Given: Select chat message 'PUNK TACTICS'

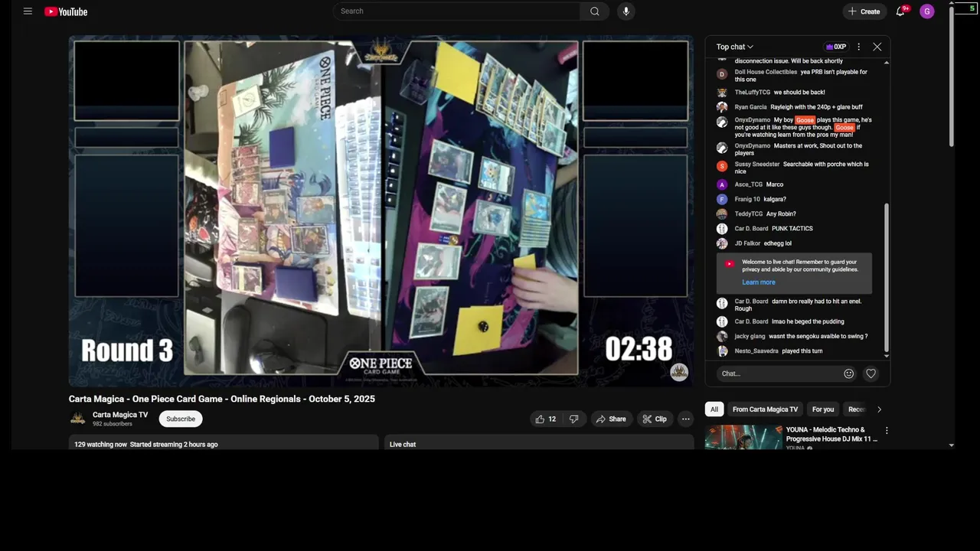Looking at the screenshot, I should [x=792, y=229].
